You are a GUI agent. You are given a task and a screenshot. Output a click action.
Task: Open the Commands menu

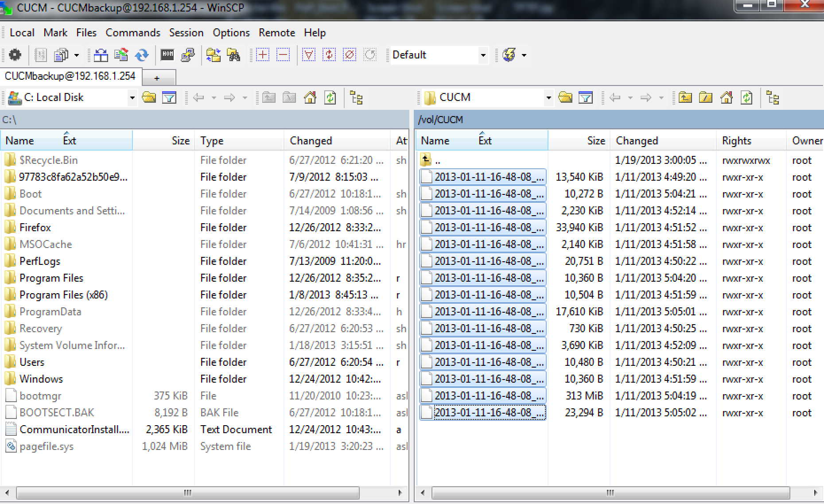133,33
